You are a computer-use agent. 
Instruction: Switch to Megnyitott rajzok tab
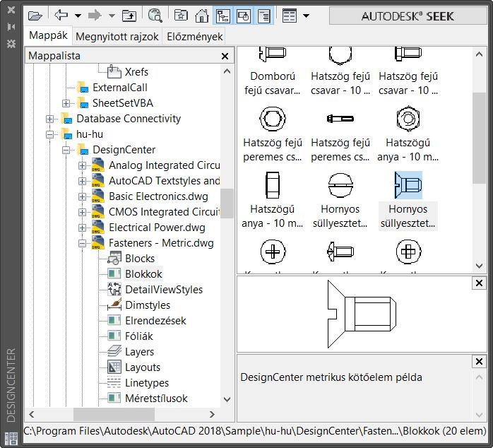pyautogui.click(x=117, y=37)
